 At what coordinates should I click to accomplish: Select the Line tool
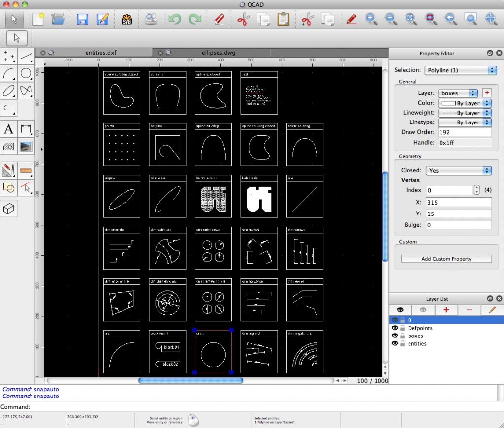click(26, 57)
